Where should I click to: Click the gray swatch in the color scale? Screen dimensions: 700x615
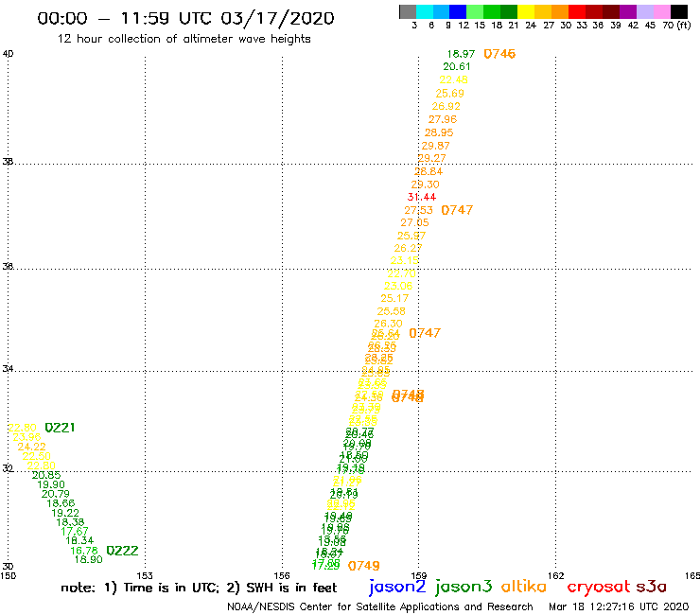coord(408,11)
